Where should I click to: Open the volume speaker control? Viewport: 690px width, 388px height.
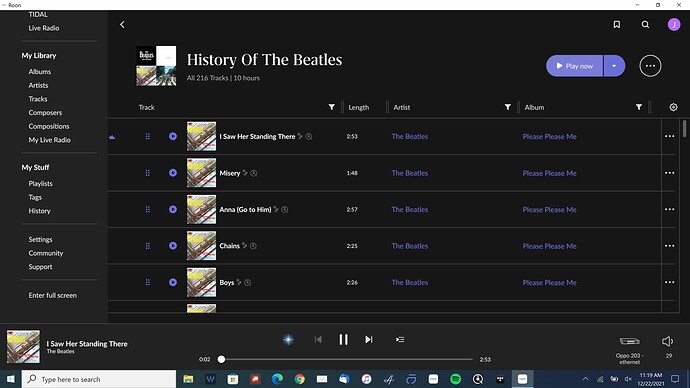click(668, 341)
